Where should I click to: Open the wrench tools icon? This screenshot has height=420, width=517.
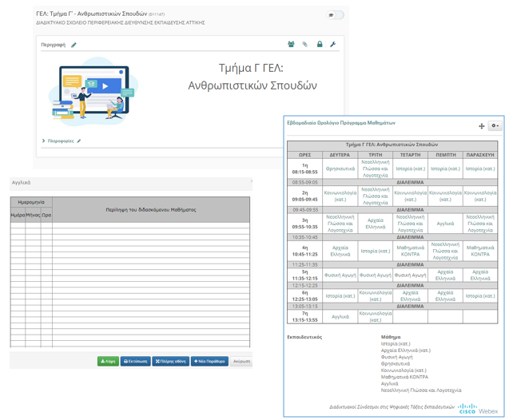333,45
